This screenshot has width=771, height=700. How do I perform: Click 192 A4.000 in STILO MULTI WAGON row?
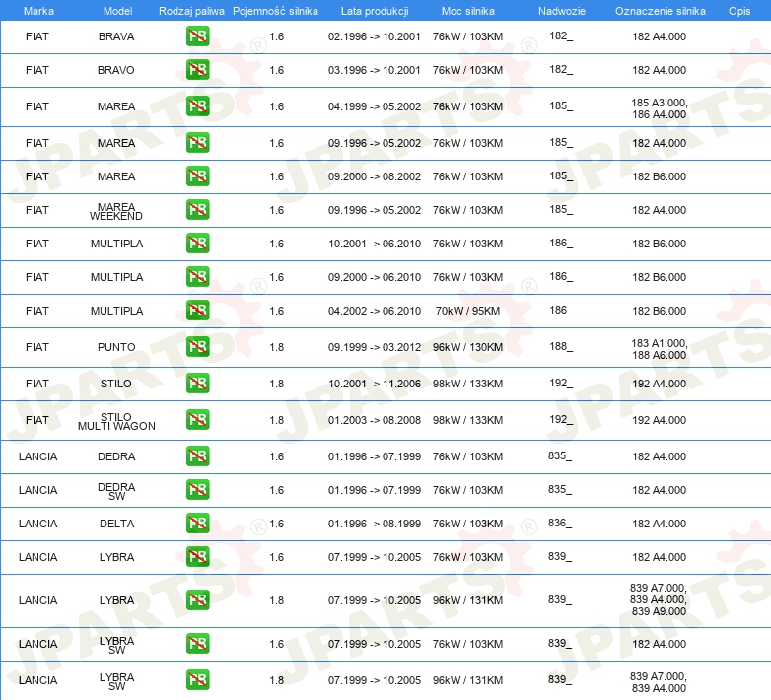pos(659,420)
